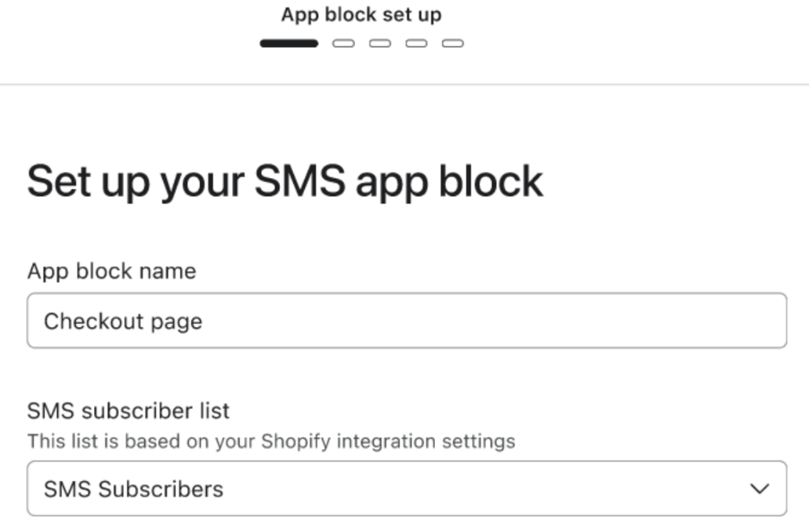The image size is (809, 532).
Task: Click the filled first progress step indicator
Action: click(288, 43)
